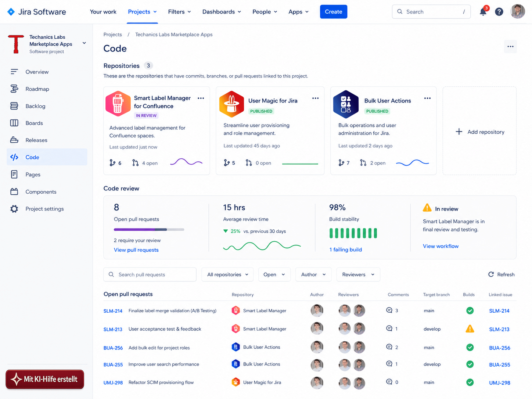The image size is (532, 399).
Task: Click comments icon on UMJ-298 row
Action: [x=389, y=382]
